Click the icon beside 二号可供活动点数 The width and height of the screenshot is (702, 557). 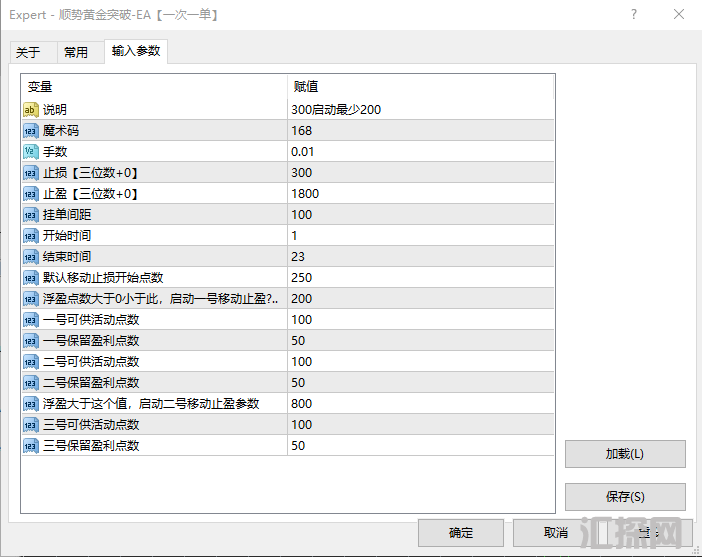[x=31, y=362]
